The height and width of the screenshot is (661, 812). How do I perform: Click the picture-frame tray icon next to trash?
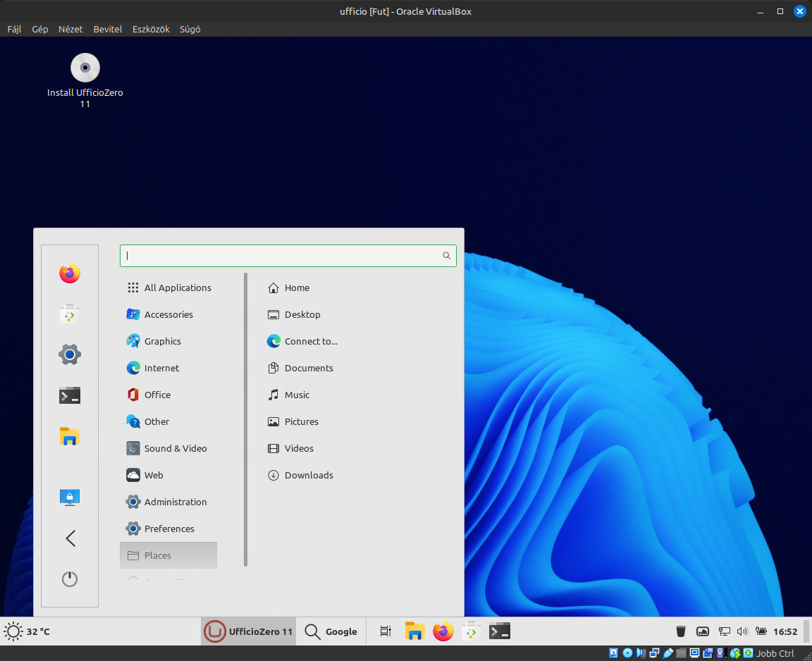tap(703, 631)
